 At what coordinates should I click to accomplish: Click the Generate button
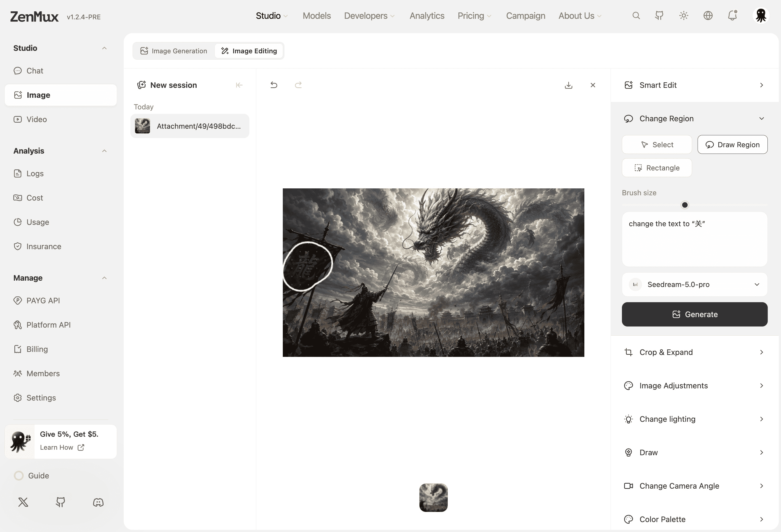click(694, 314)
